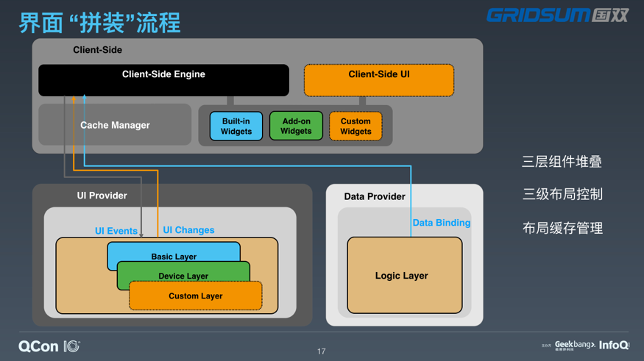
Task: Click the slide title 界面拼装流程
Action: point(100,23)
